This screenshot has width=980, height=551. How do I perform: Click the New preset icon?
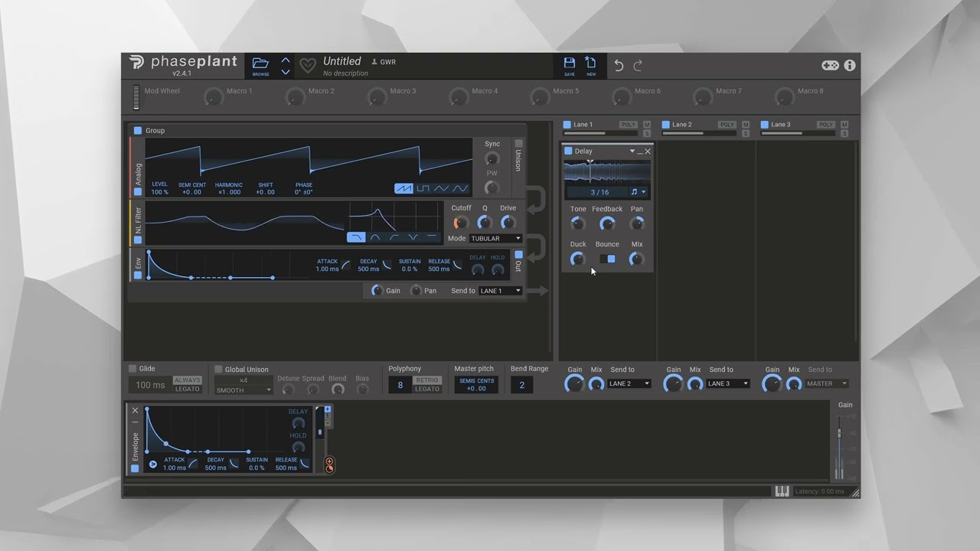pos(591,63)
